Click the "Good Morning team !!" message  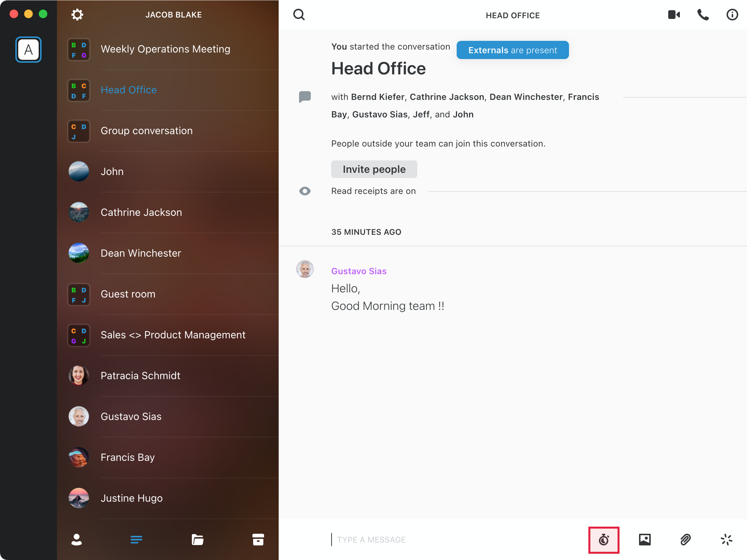point(388,306)
